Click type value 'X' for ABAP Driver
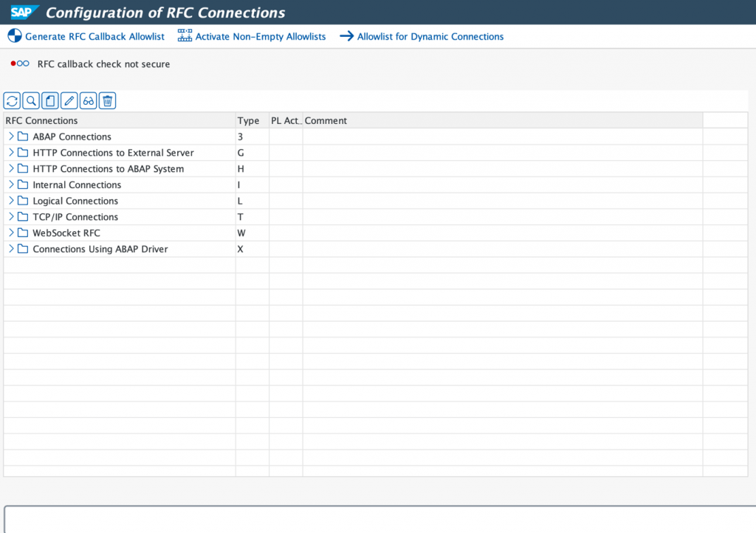This screenshot has width=756, height=533. 240,249
